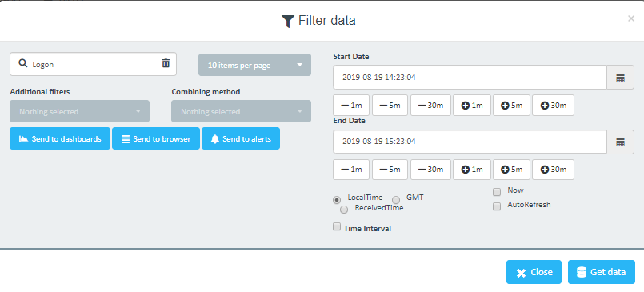Click the Get data button
644x292 pixels.
coord(602,272)
